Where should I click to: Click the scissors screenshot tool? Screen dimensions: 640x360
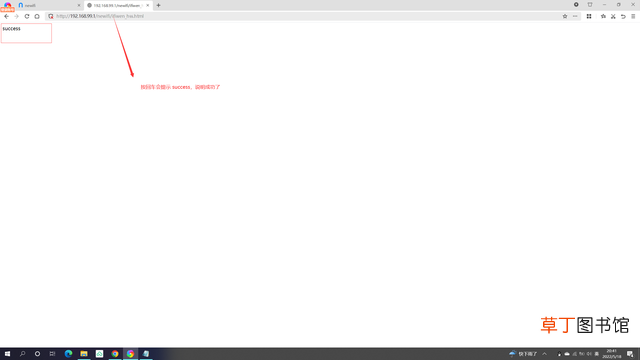tap(613, 16)
